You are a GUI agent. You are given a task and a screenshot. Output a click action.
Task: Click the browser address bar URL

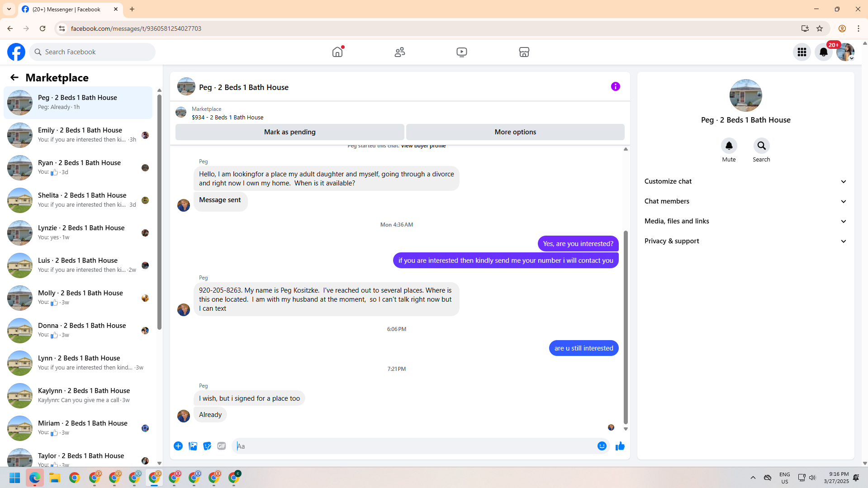pos(136,28)
